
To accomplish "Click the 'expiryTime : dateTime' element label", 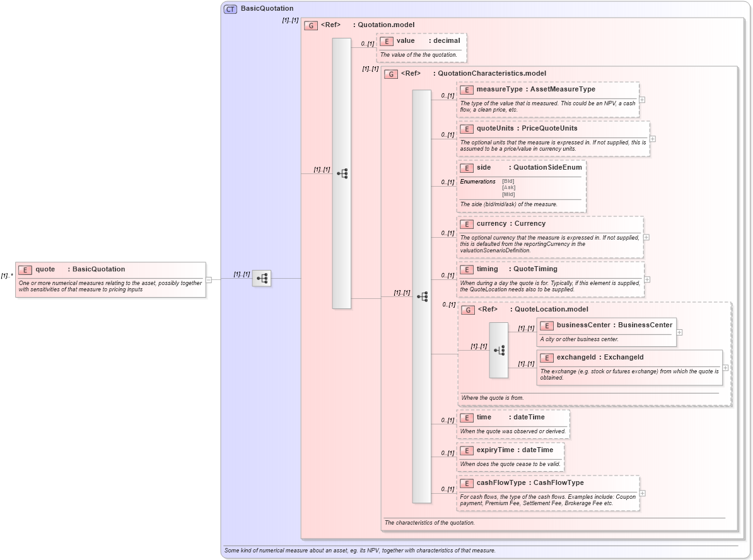I will [x=515, y=450].
